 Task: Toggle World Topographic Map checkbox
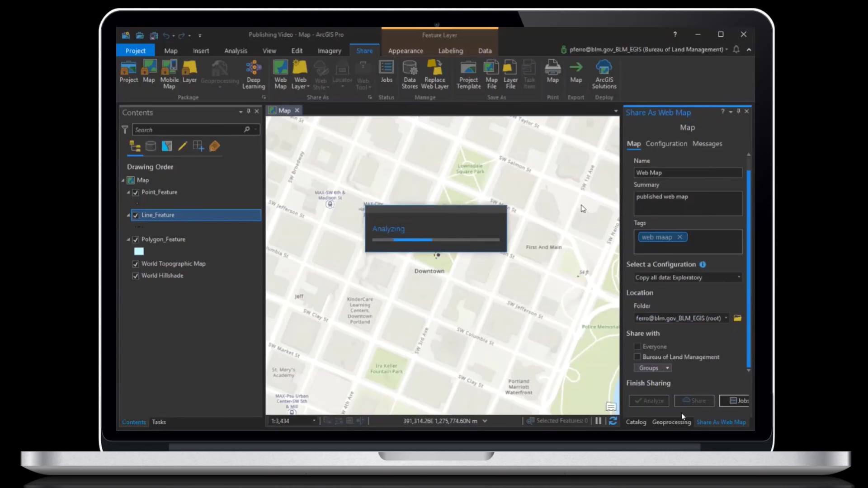(x=136, y=264)
